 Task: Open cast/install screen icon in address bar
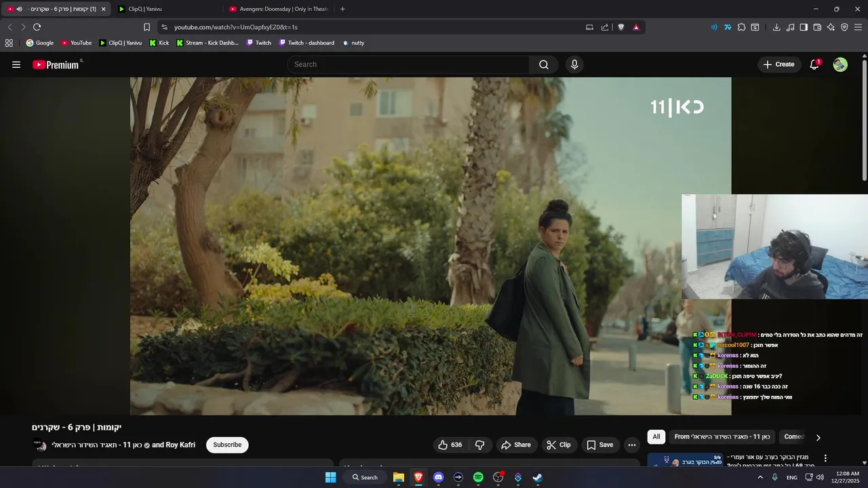(589, 27)
